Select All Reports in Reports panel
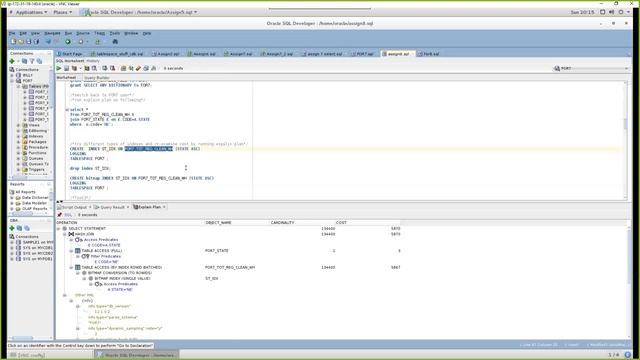 [25, 192]
